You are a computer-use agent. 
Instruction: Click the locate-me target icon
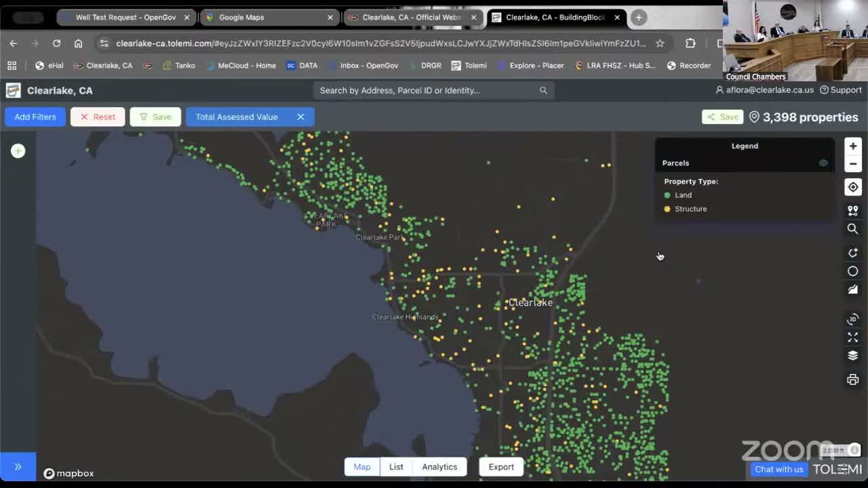853,187
